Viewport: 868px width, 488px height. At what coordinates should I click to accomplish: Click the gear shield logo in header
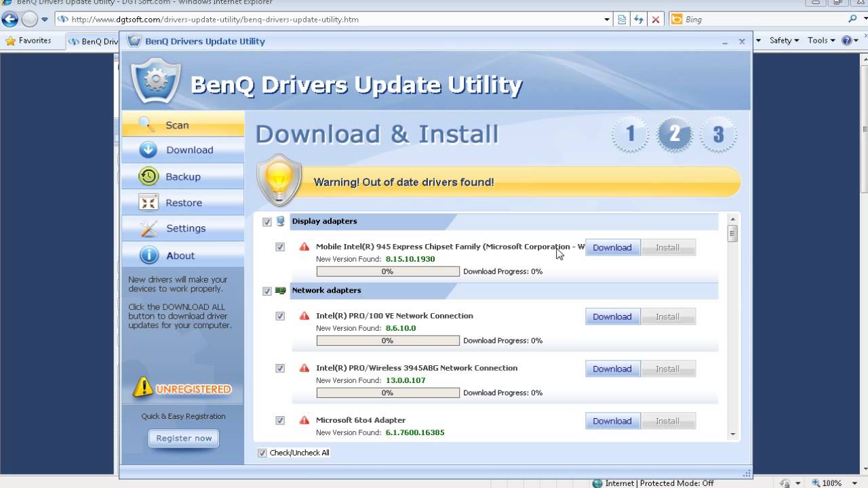[x=157, y=81]
